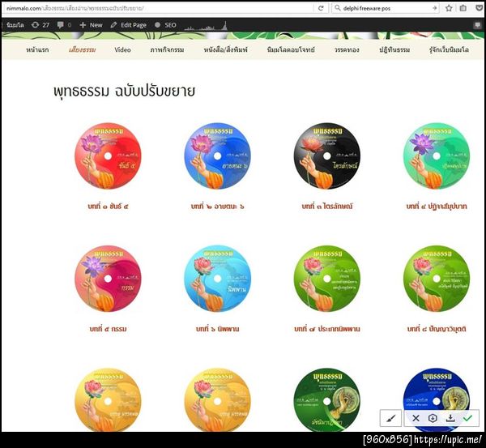Click the second yellow CD thumbnail in bottom row
Image resolution: width=486 pixels, height=448 pixels.
218,400
